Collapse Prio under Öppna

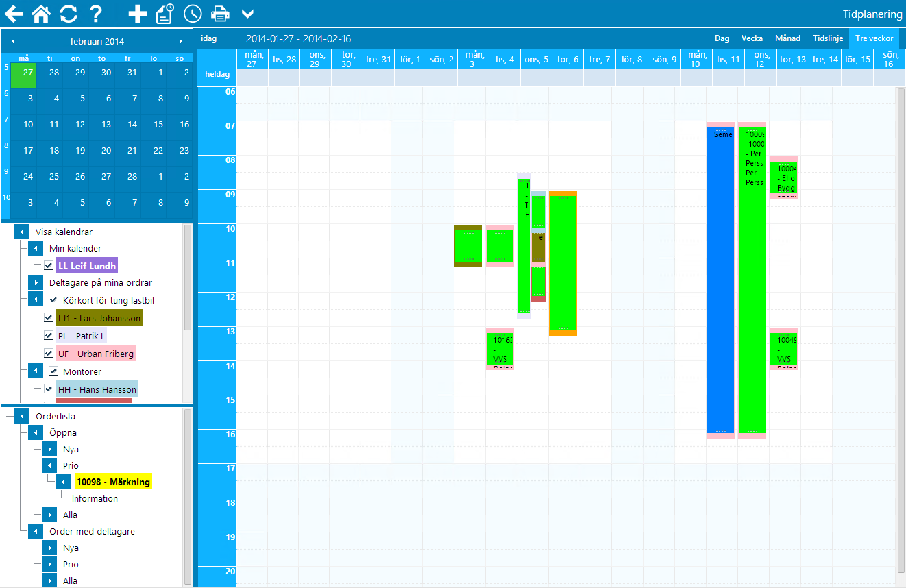coord(49,465)
